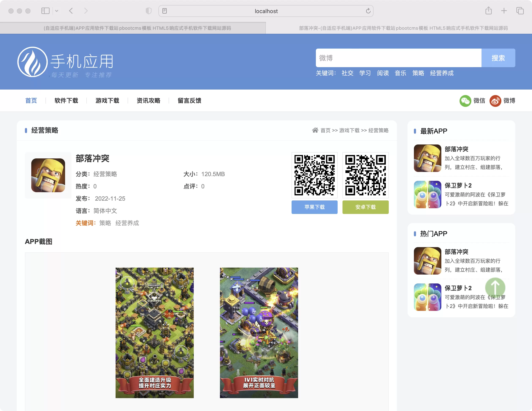Click the 策略 keyword under app details
This screenshot has height=411, width=532.
105,223
